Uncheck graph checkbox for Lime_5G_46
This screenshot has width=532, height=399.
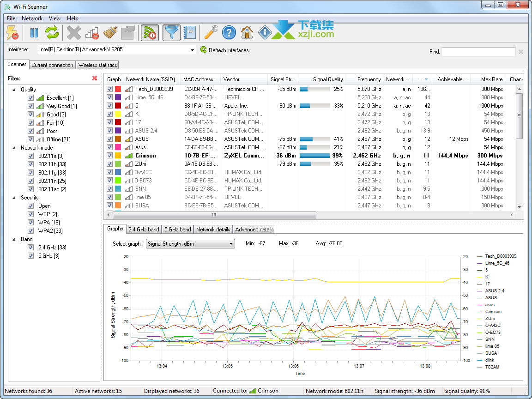tap(109, 97)
